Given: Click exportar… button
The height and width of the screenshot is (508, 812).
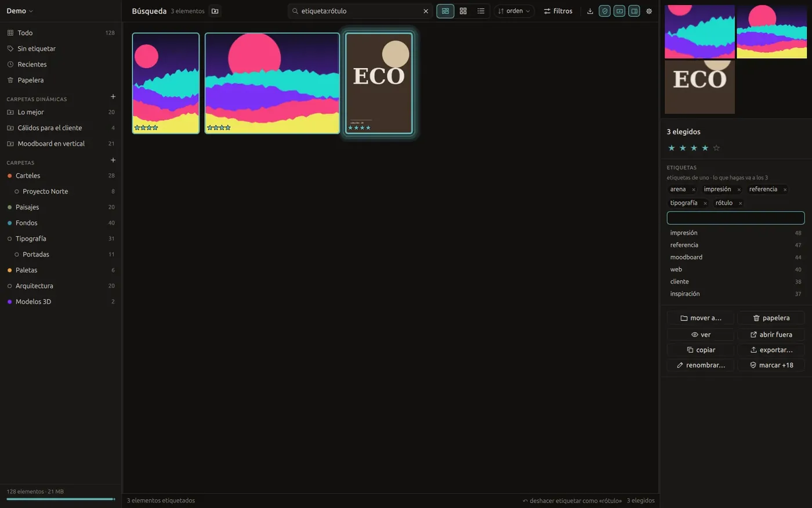Looking at the screenshot, I should (x=771, y=350).
